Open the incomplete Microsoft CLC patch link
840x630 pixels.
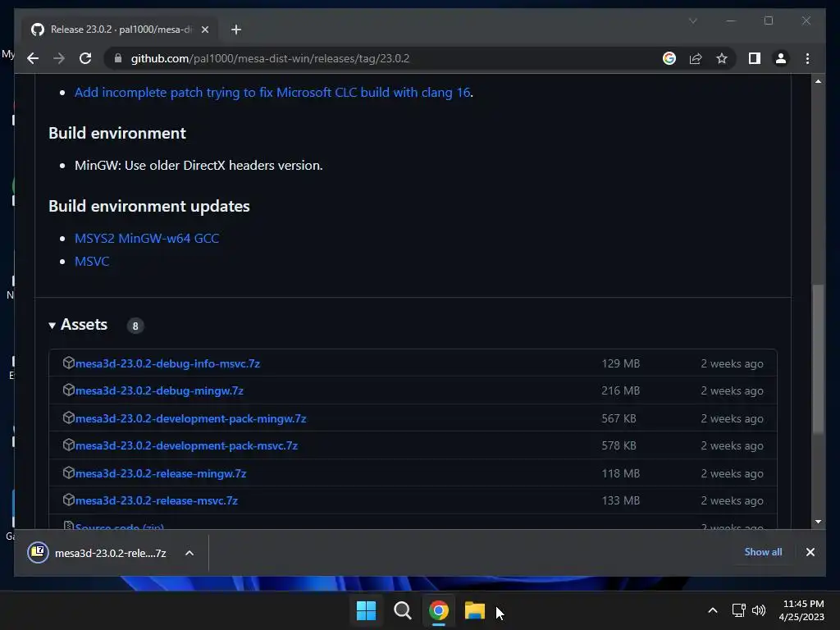click(x=272, y=92)
